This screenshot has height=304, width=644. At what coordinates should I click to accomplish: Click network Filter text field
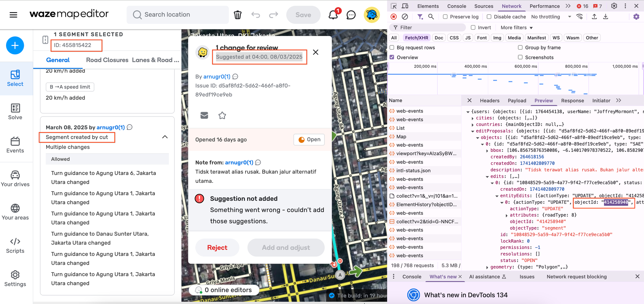(427, 28)
